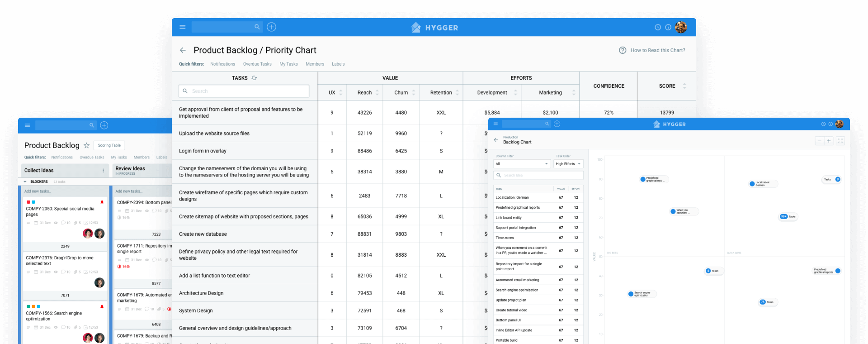Viewport: 868px width, 344px height.
Task: Click the refresh icon next to TASKS
Action: tap(254, 78)
